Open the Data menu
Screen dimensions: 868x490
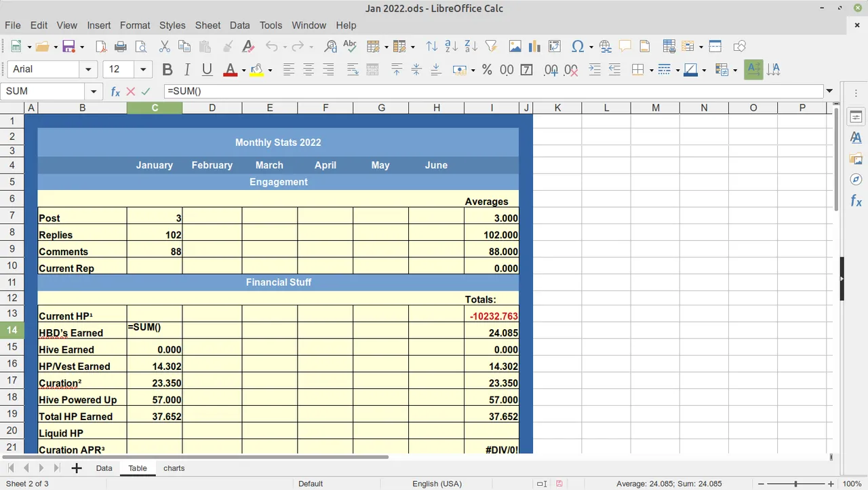point(239,25)
